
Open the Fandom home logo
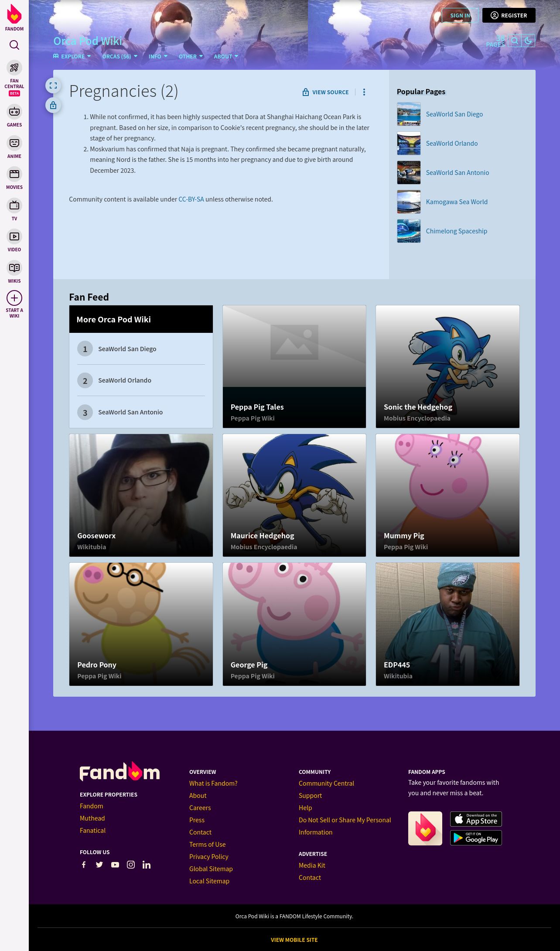pos(14,18)
